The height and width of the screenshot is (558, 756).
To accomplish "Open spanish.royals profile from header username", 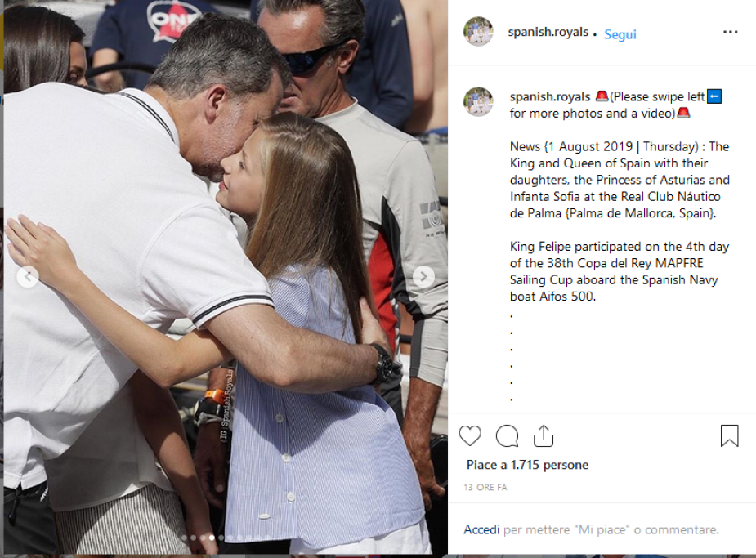I will coord(548,32).
